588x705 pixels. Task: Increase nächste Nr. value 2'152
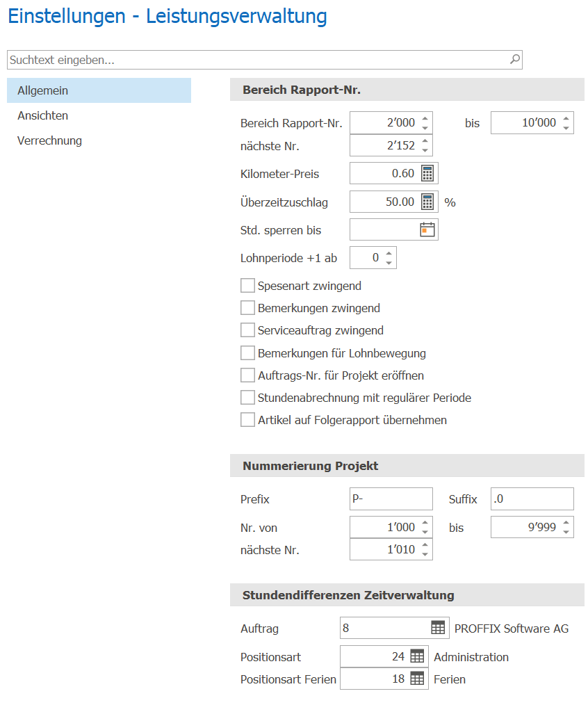click(425, 140)
